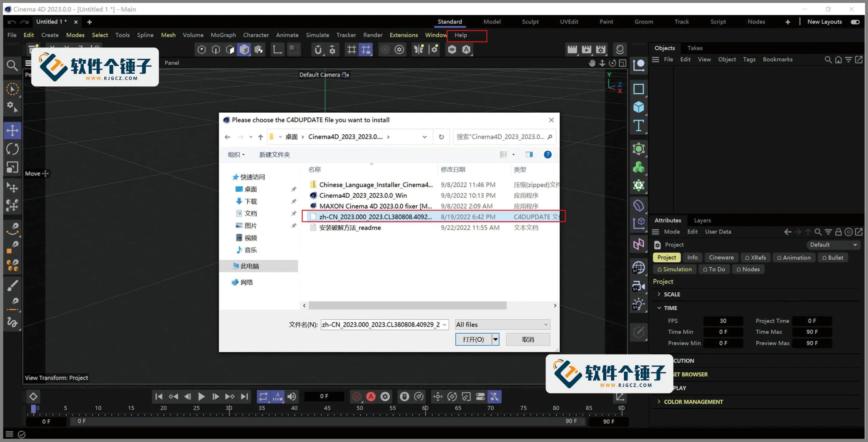Toggle the New Layouts switch
The image size is (868, 442).
pos(855,22)
